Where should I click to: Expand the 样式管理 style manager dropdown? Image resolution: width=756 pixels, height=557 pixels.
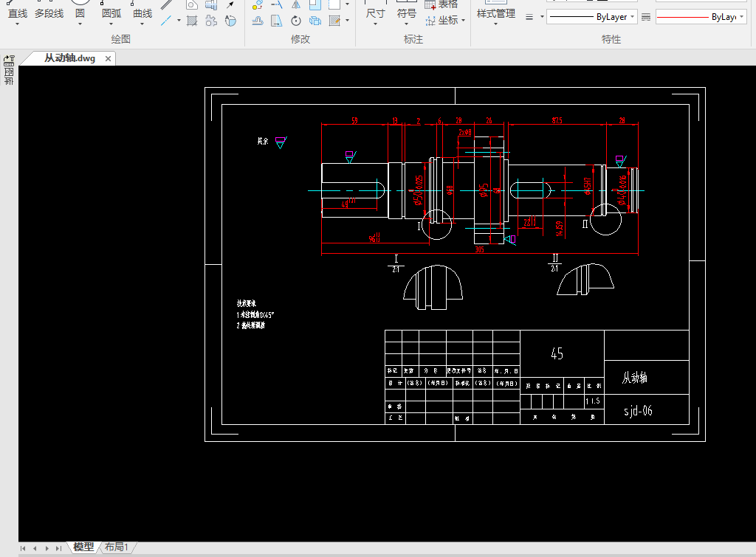[495, 25]
